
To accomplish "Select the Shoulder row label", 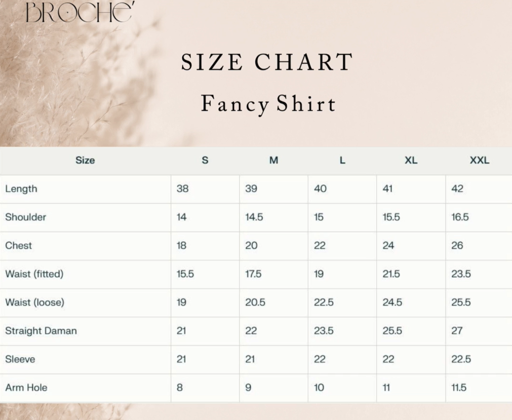I will pos(26,217).
